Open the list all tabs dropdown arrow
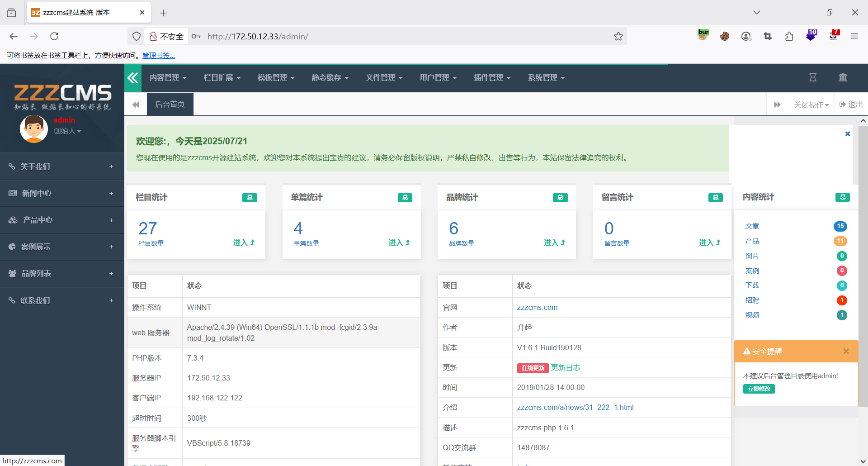The height and width of the screenshot is (466, 868). click(x=757, y=13)
